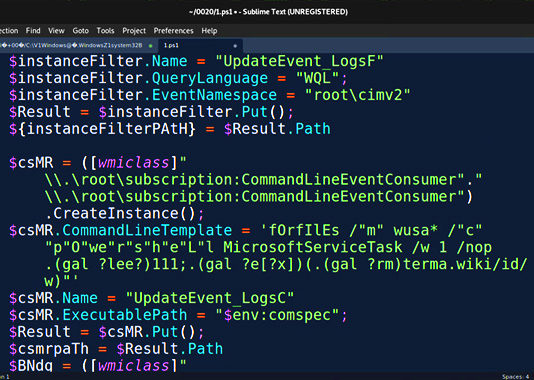534x380 pixels.
Task: Click the dot on the system32 tab
Action: (x=150, y=46)
